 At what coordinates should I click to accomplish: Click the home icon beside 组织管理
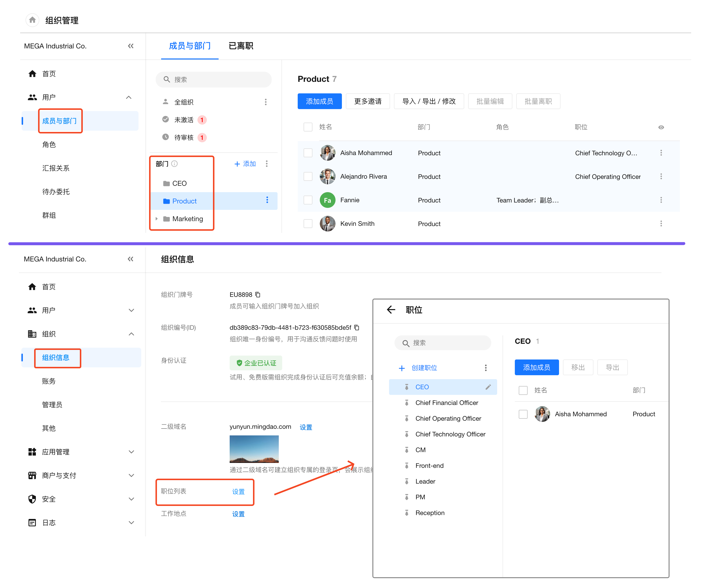click(x=32, y=20)
